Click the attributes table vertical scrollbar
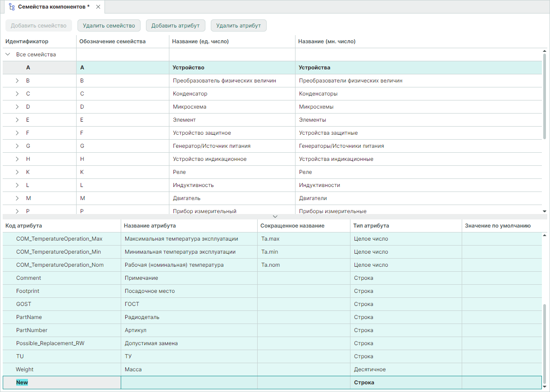 tap(545, 342)
